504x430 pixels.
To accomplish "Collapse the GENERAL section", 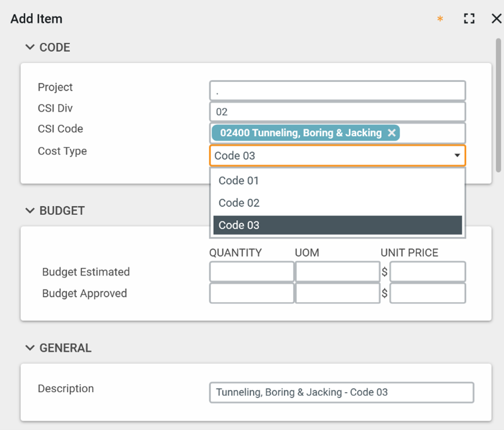I will click(30, 348).
